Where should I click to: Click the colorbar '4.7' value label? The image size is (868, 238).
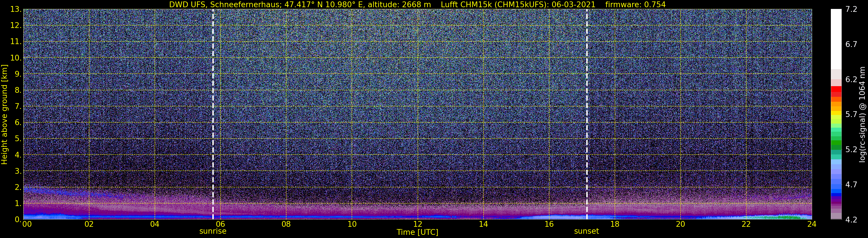[851, 184]
